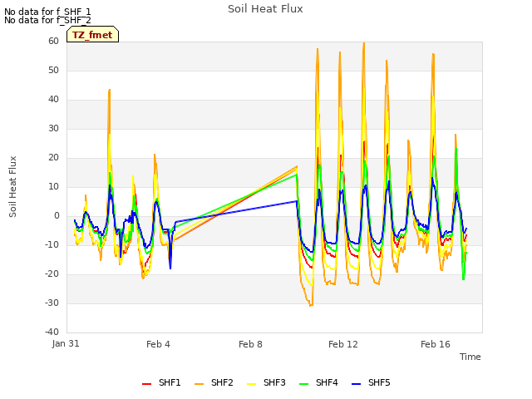Viewport: 532px width, 399px height.
Task: Click the orange SHF2 legend color marker
Action: [x=199, y=384]
